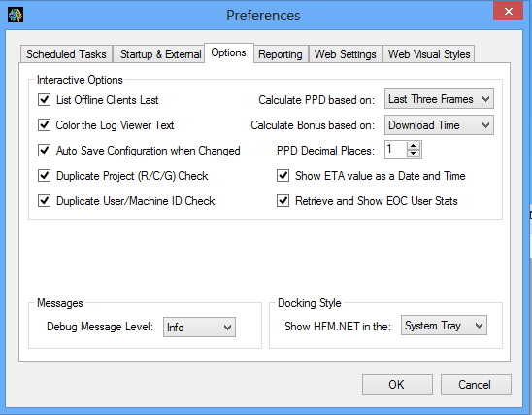Toggle Duplicate Project (R/C/G) Check
532x415 pixels.
[x=44, y=176]
